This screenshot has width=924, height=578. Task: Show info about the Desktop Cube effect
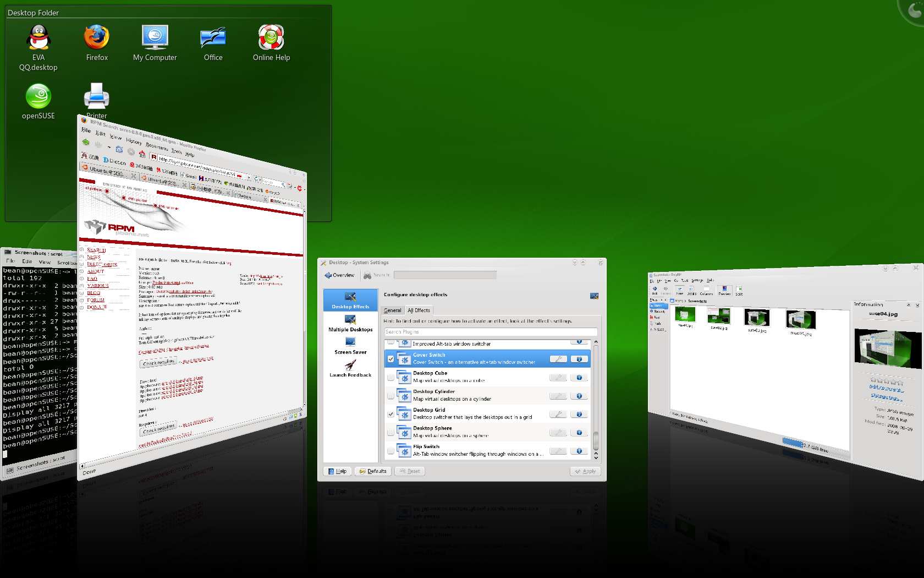click(x=579, y=378)
